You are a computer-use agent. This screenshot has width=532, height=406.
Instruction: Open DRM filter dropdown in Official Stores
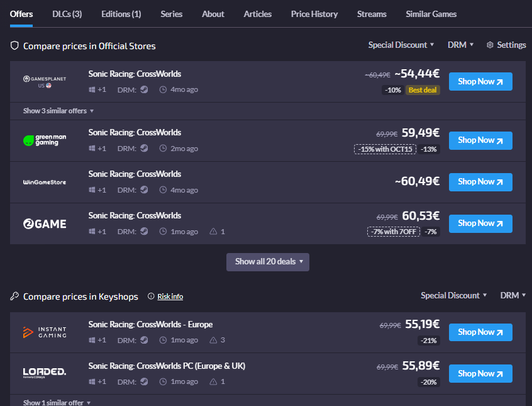(460, 45)
